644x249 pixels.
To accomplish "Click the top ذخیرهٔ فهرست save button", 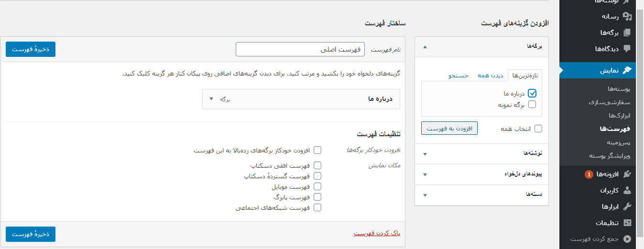I will click(x=31, y=49).
